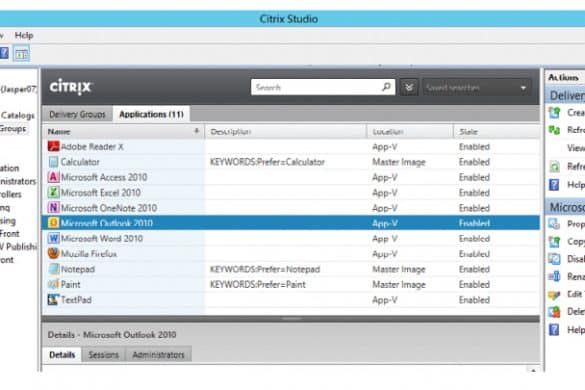Image resolution: width=585 pixels, height=390 pixels.
Task: Click the Microsoft OneNote 2010 icon
Action: click(53, 208)
